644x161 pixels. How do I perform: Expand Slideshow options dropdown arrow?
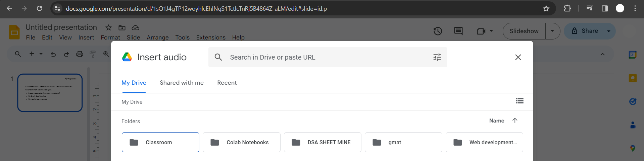(552, 31)
